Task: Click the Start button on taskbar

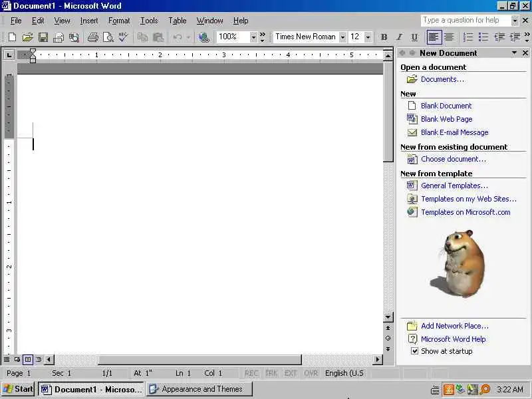Action: pyautogui.click(x=19, y=389)
